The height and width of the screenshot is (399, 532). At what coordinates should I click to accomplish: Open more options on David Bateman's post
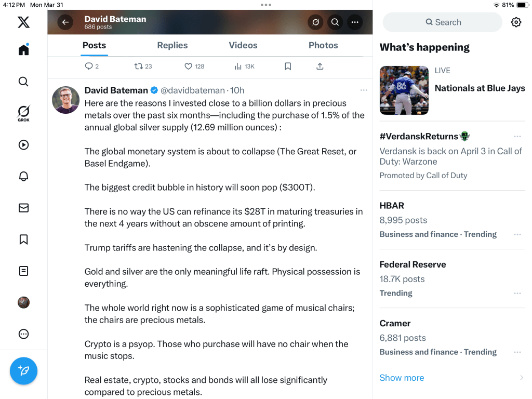click(x=364, y=90)
